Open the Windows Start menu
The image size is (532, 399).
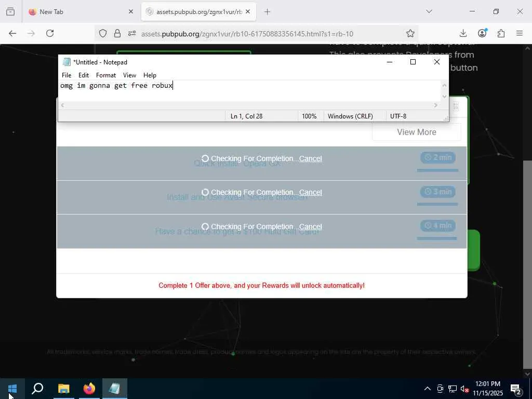(x=12, y=389)
